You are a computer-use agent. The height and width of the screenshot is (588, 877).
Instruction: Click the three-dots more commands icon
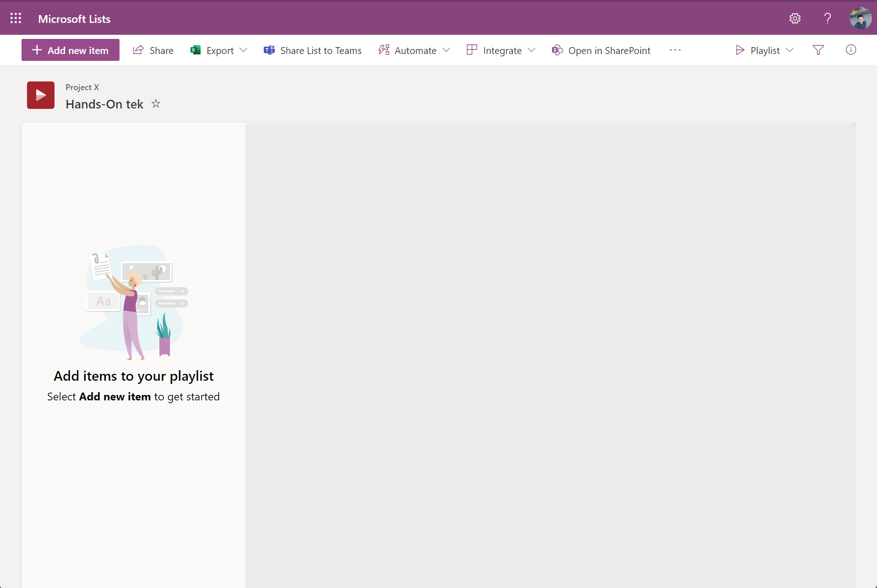[675, 50]
